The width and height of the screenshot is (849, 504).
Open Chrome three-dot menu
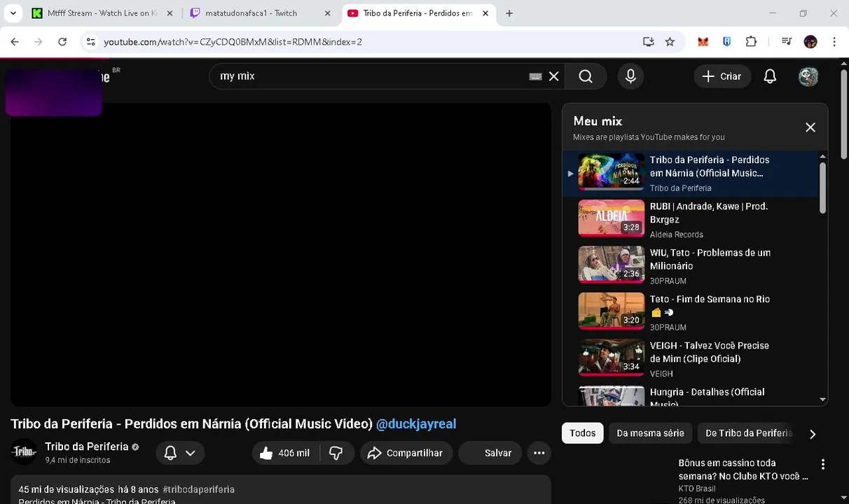point(834,42)
